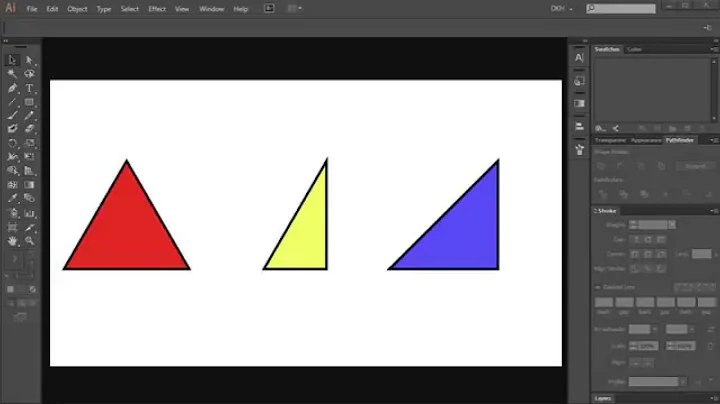Viewport: 720px width, 404px height.
Task: Select the Artboard tool
Action: (x=12, y=227)
